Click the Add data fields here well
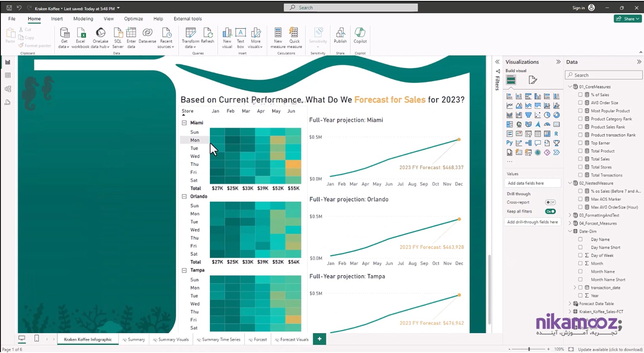This screenshot has height=353, width=644. tap(533, 183)
